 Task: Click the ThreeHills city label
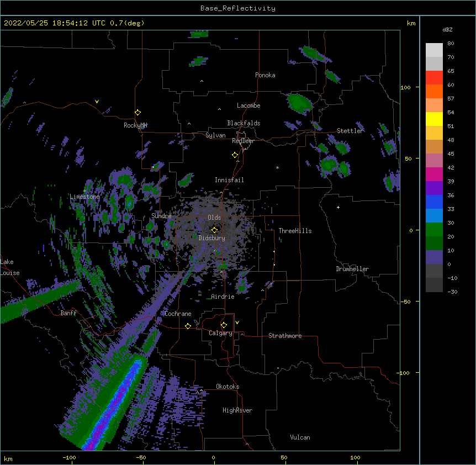coord(295,231)
